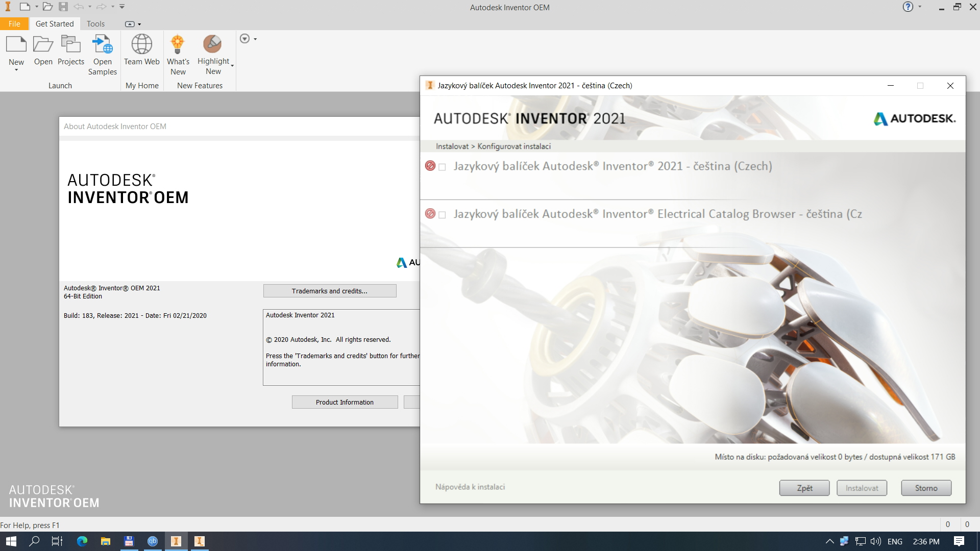Click the Instalovat button to install
980x551 pixels.
tap(861, 488)
